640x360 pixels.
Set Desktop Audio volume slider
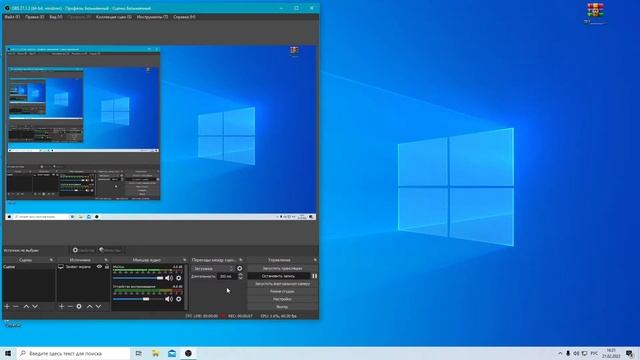138,299
